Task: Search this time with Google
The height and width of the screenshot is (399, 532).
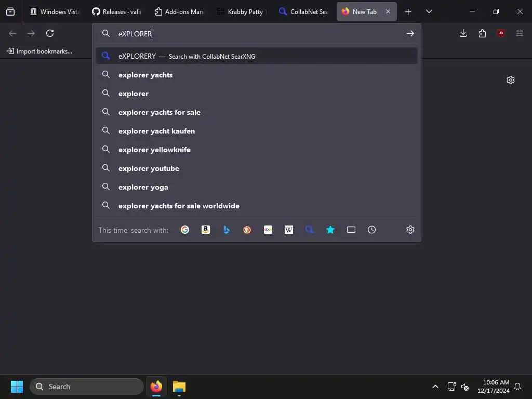Action: pyautogui.click(x=185, y=230)
